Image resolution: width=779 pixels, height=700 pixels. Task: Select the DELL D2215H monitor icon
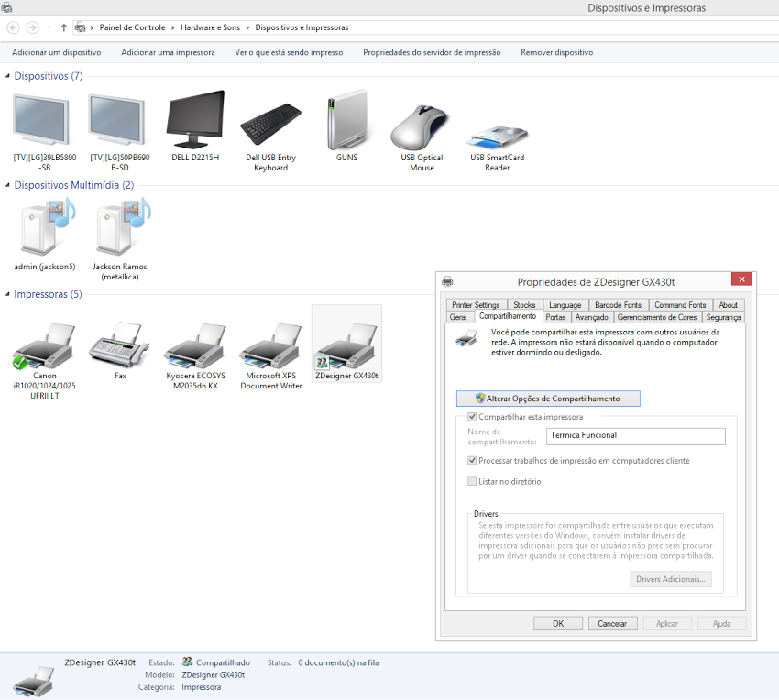[195, 121]
